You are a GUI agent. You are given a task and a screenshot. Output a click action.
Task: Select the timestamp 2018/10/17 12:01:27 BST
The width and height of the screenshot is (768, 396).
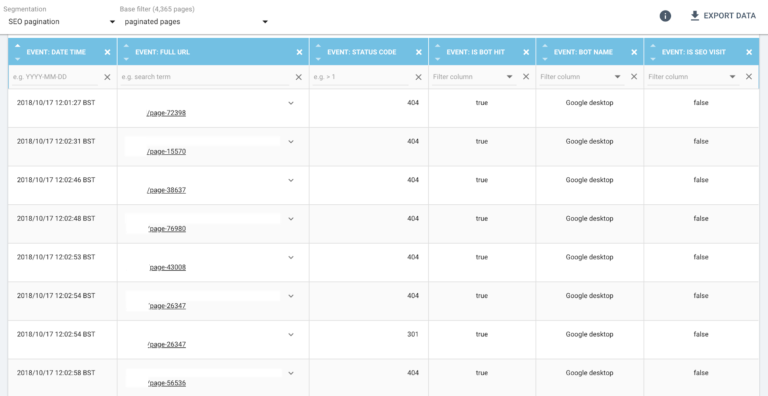pos(56,103)
